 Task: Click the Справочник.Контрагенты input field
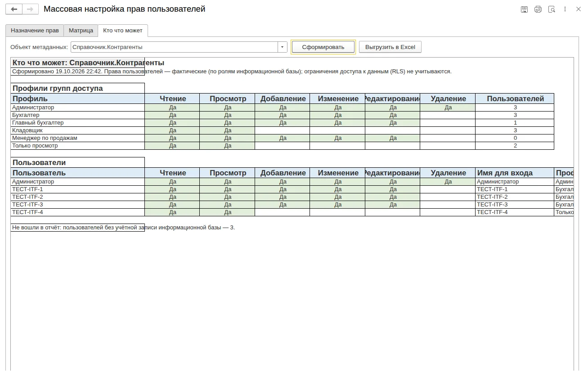175,47
